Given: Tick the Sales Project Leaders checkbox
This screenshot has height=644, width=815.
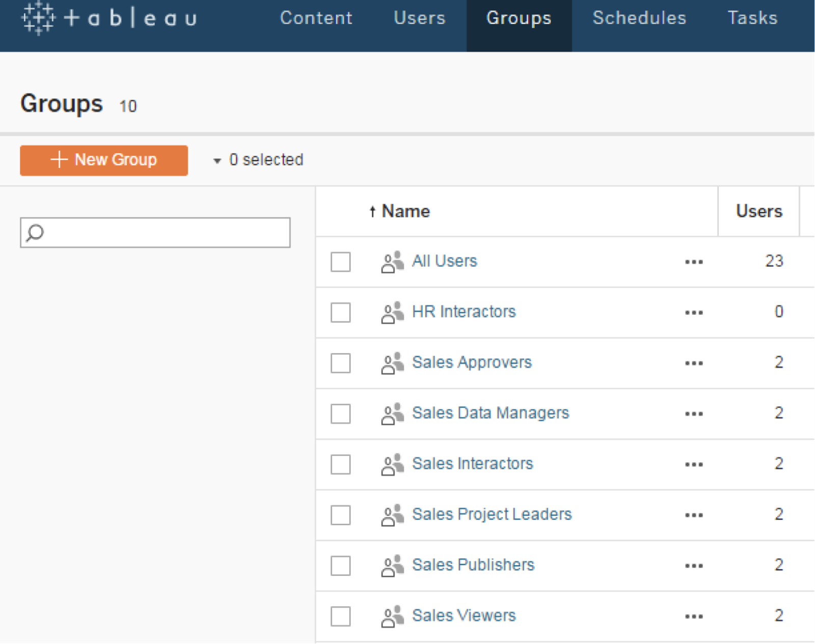Looking at the screenshot, I should pyautogui.click(x=340, y=515).
